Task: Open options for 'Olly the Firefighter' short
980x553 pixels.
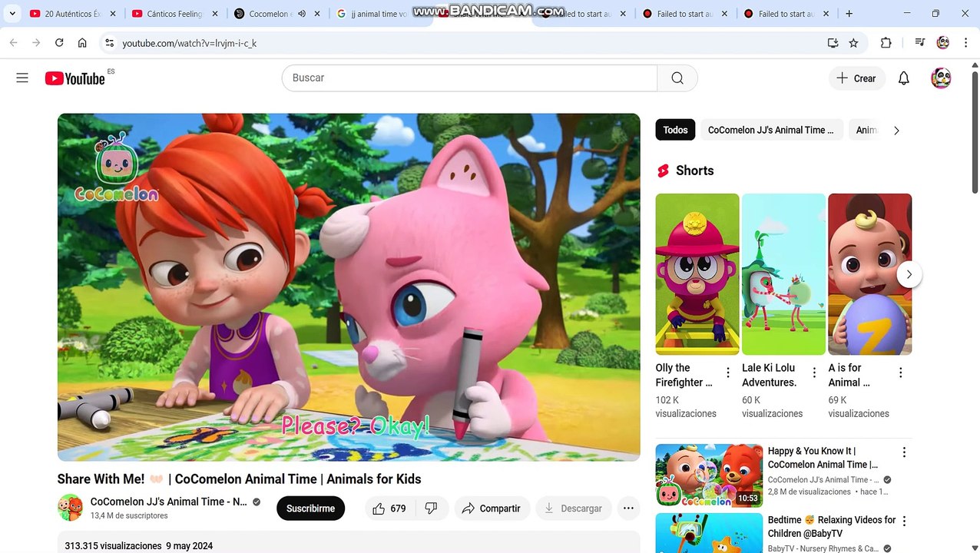Action: 728,373
